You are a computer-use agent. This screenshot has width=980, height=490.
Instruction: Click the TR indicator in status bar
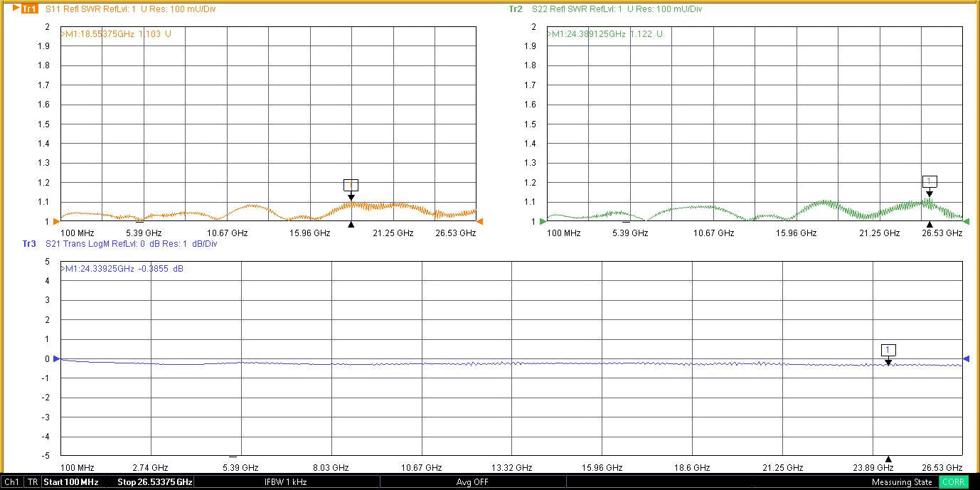pos(33,482)
